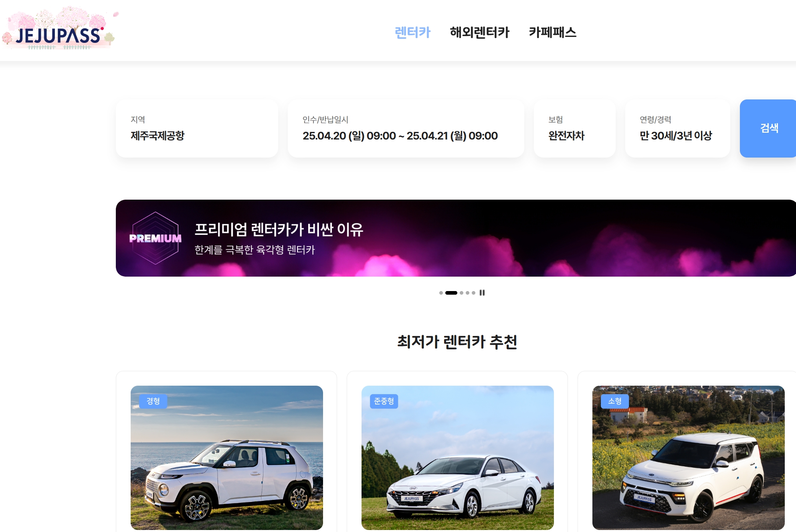796x532 pixels.
Task: Open the 지역 location selector showing 제주국제공항
Action: [x=197, y=128]
